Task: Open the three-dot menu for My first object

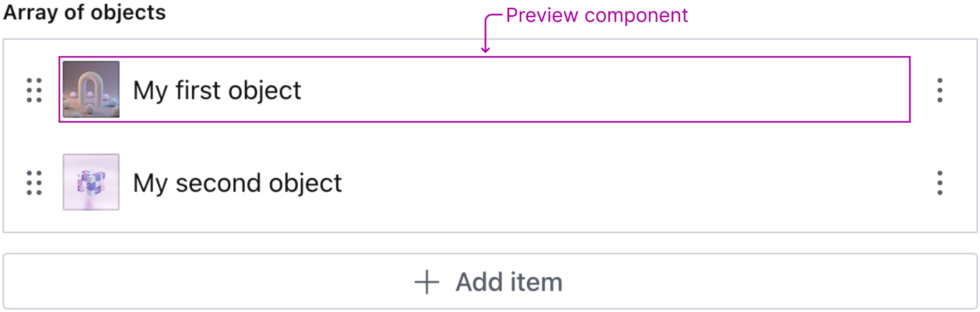Action: (x=940, y=90)
